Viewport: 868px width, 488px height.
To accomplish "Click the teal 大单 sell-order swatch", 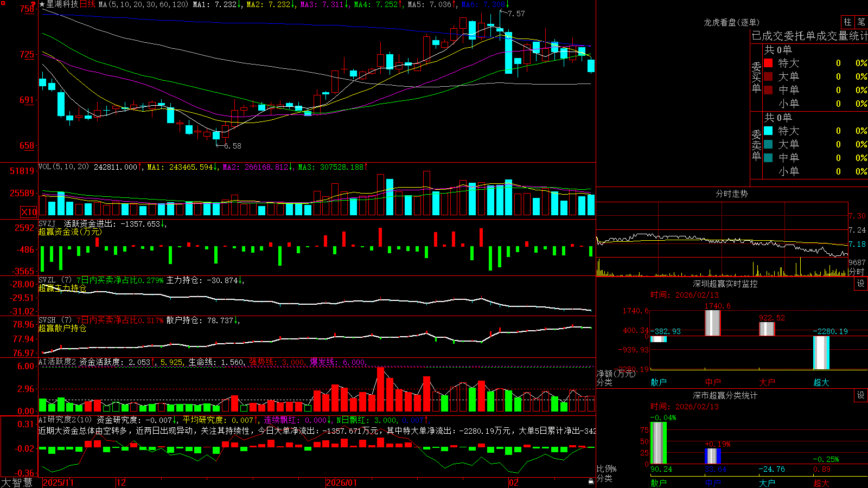I will (768, 144).
